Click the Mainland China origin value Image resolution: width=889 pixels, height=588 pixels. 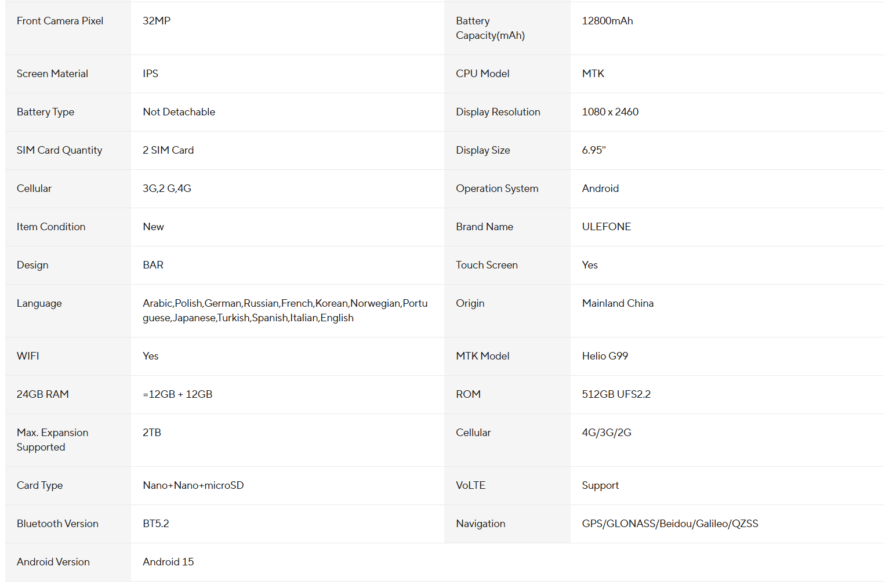618,303
